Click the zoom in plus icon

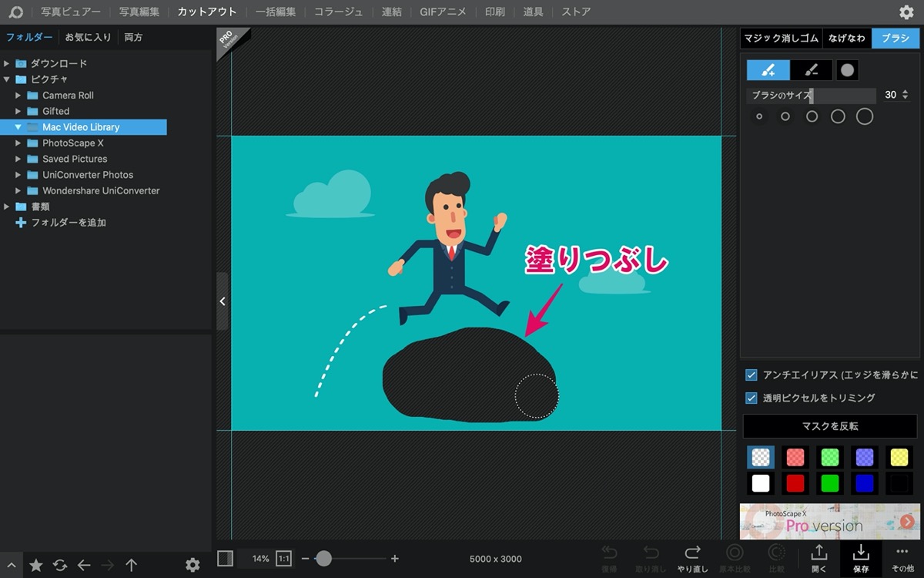click(x=395, y=558)
